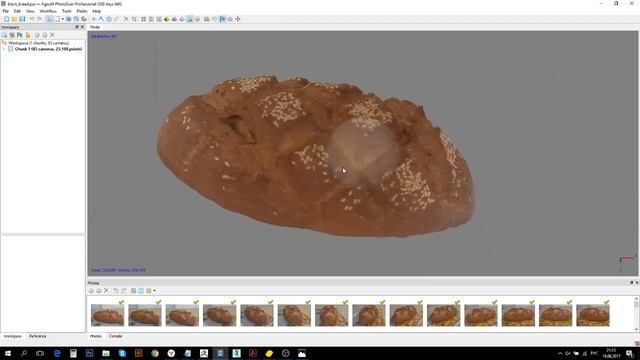Select the Ruler measurement tool
Screen dimensions: 640x360
[x=116, y=19]
